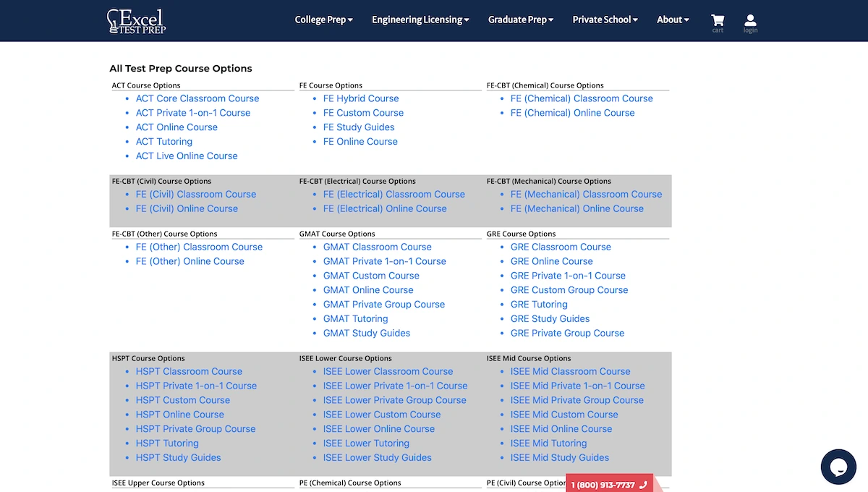Select the FE Hybrid Course link
The height and width of the screenshot is (492, 868).
click(x=361, y=98)
